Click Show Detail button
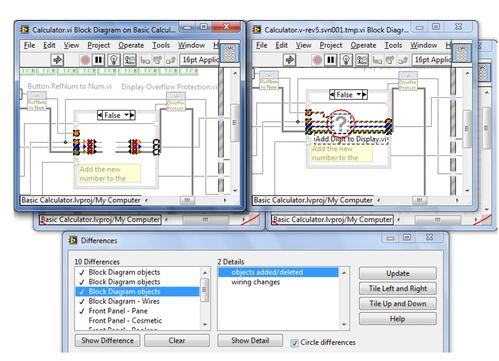Viewport: 499px width, 361px height. (x=250, y=341)
